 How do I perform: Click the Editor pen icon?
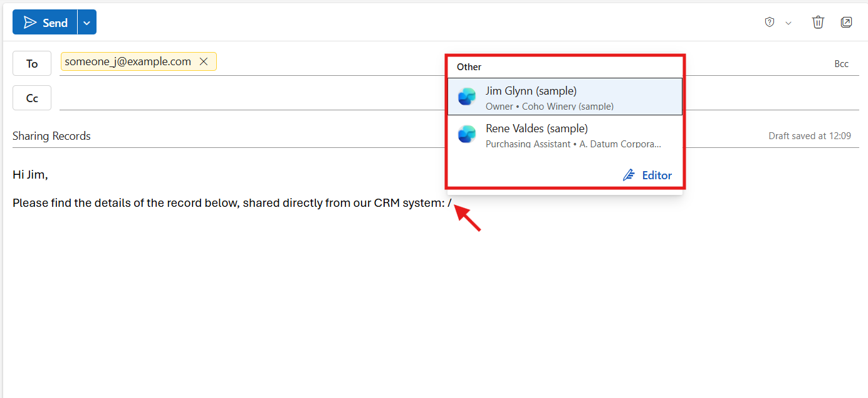pos(629,175)
